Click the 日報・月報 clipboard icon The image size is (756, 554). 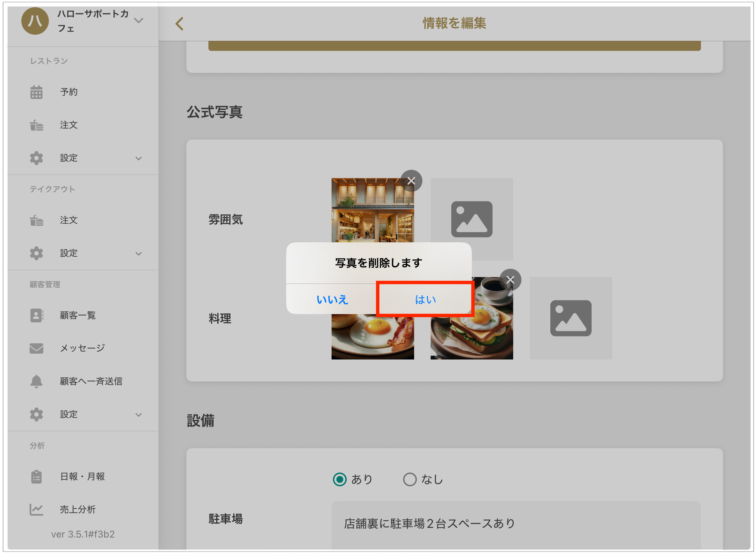[x=36, y=477]
